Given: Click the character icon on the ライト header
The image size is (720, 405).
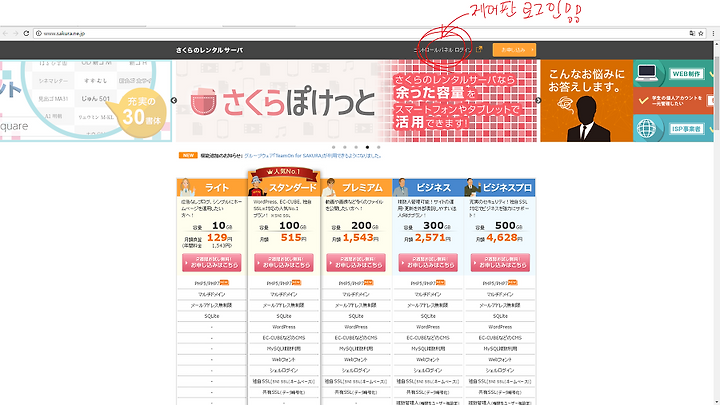Looking at the screenshot, I should point(186,187).
